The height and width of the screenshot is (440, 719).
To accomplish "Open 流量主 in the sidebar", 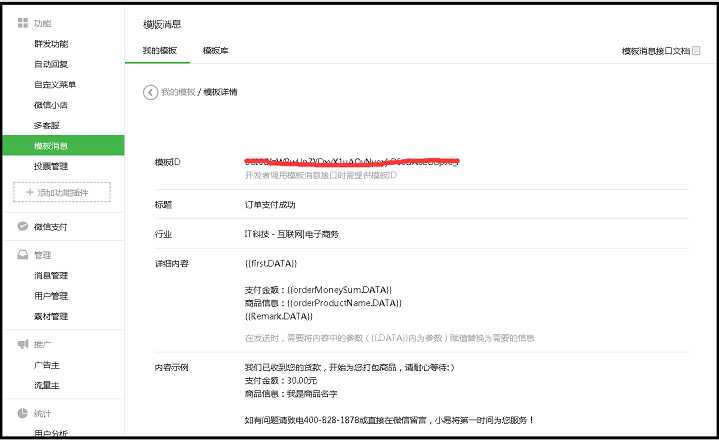I will [x=47, y=385].
